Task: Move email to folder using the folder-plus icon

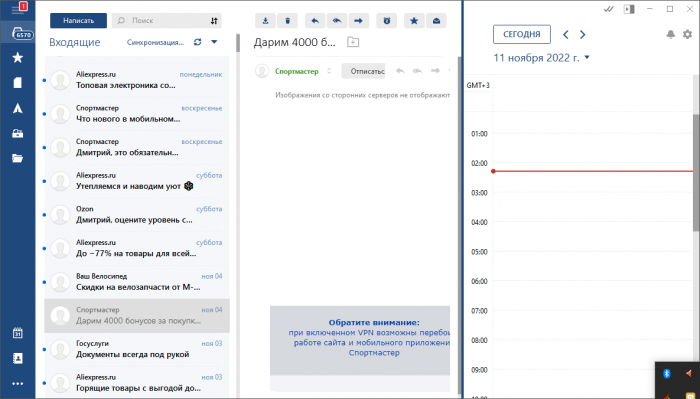Action: click(x=353, y=42)
